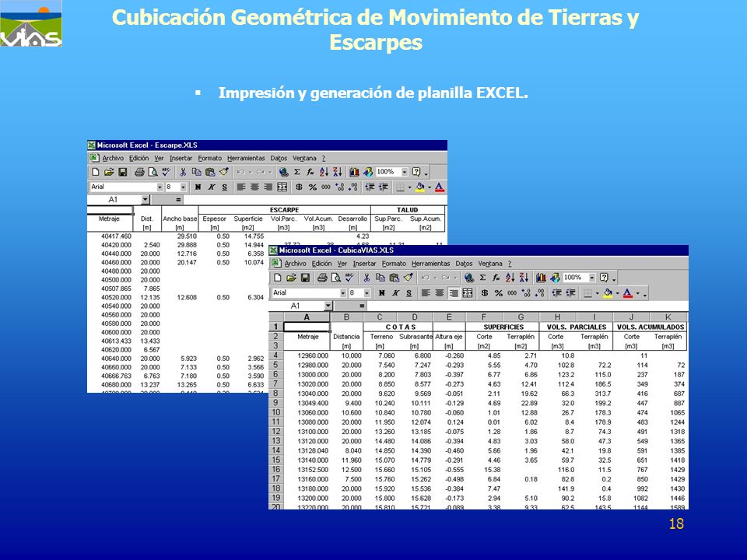Select row 10 header in CubicaVIAS.XLS
747x560 pixels.
[x=275, y=412]
